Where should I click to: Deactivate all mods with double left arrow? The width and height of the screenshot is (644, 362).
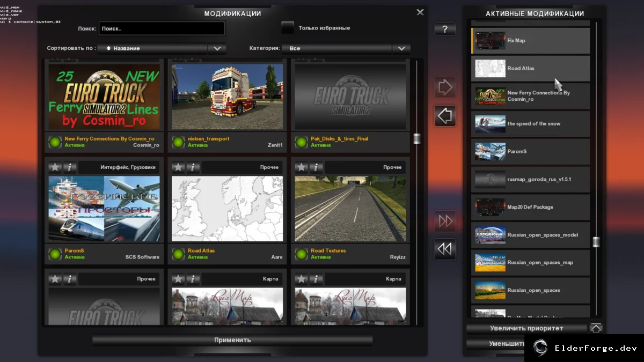(x=445, y=249)
